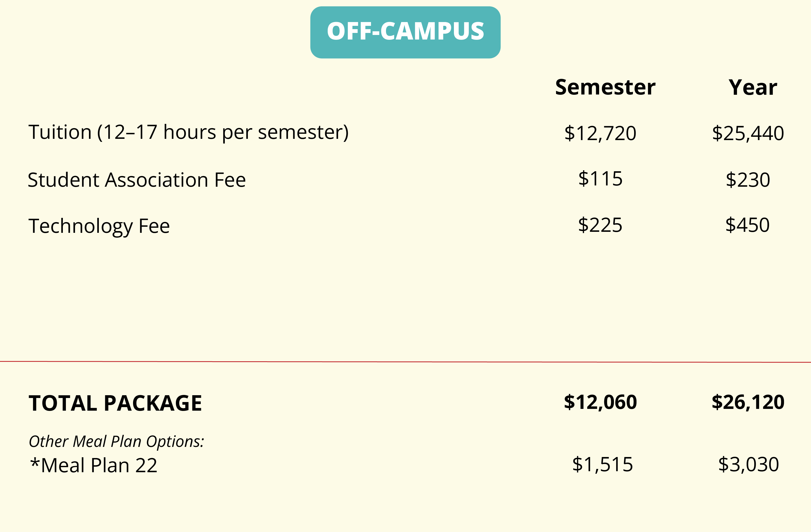Click the $12,720 tuition semester amount
This screenshot has height=532, width=811.
[x=600, y=133]
